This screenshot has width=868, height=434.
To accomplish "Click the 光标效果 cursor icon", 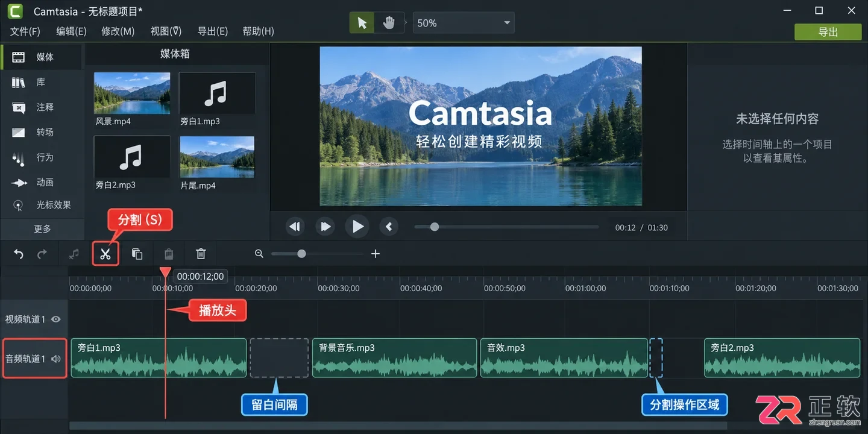I will coord(19,206).
